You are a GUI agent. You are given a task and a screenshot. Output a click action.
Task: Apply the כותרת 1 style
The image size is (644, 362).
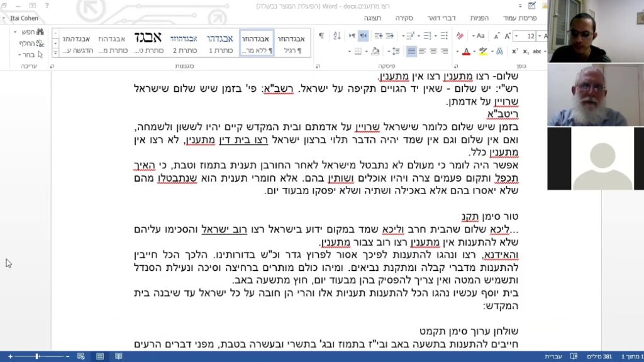click(x=220, y=43)
